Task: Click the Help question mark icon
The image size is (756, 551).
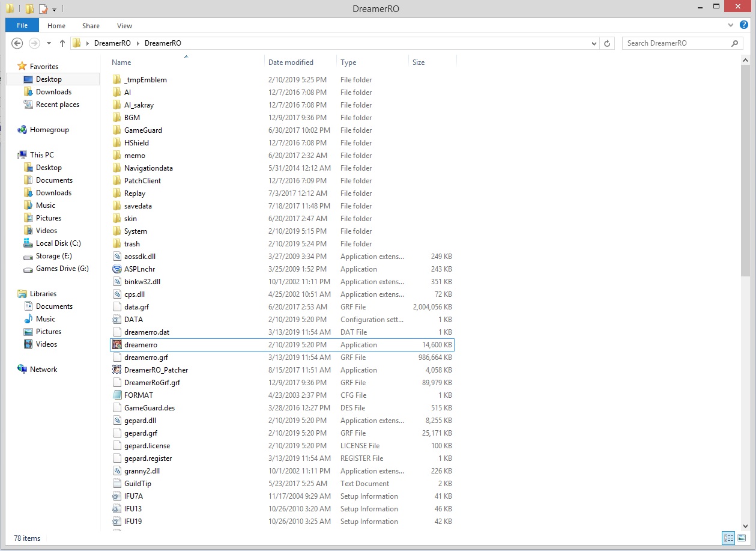Action: pyautogui.click(x=743, y=25)
